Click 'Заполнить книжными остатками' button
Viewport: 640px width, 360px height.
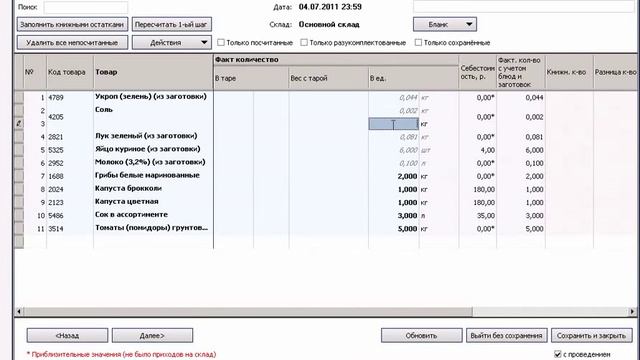point(72,24)
